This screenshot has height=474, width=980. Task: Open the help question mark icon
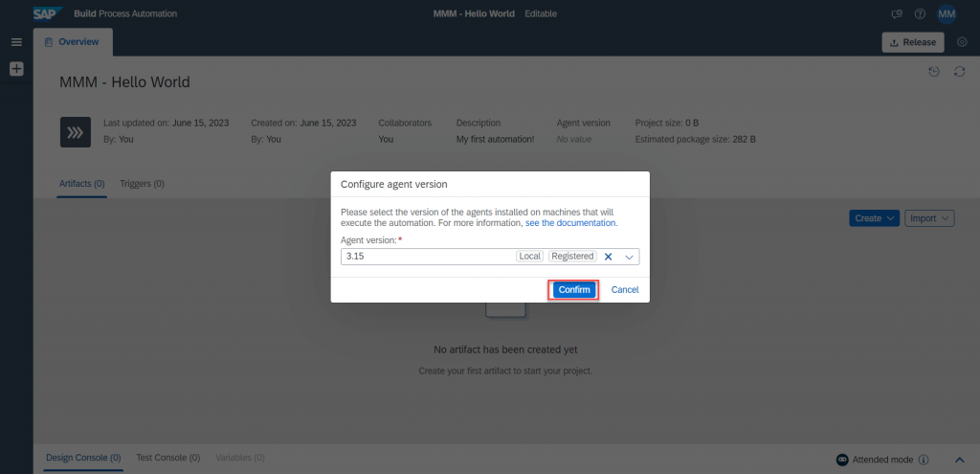[920, 13]
